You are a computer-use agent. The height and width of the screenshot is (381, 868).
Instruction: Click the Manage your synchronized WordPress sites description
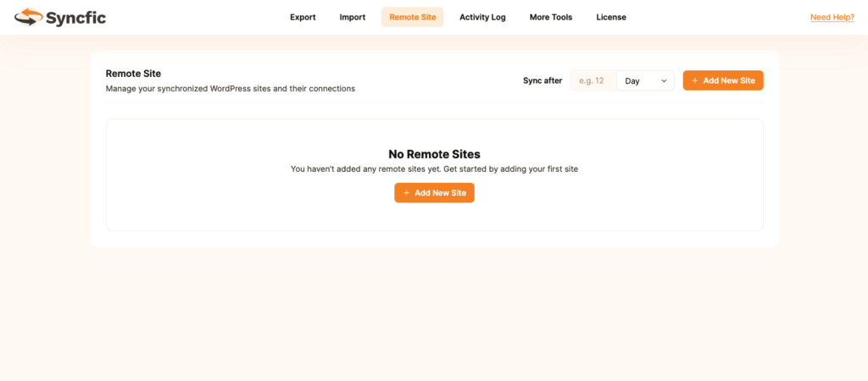pos(230,88)
